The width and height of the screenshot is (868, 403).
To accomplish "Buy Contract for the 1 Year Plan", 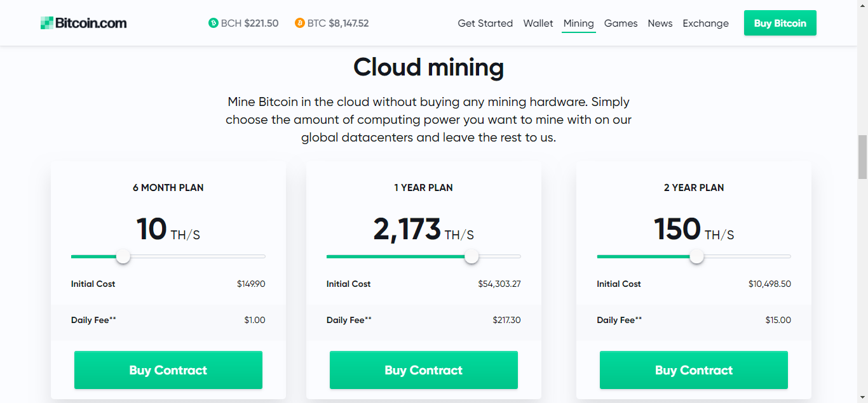I will click(424, 370).
